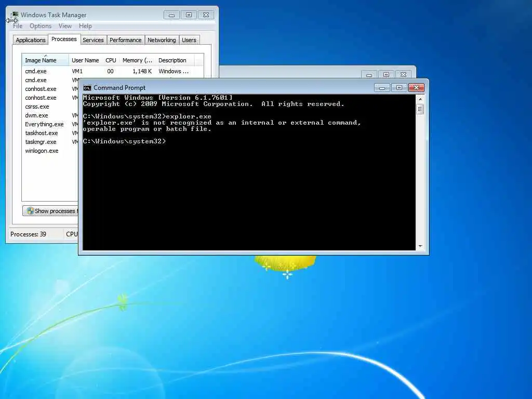Select the taskmgr.exe process

click(x=50, y=142)
